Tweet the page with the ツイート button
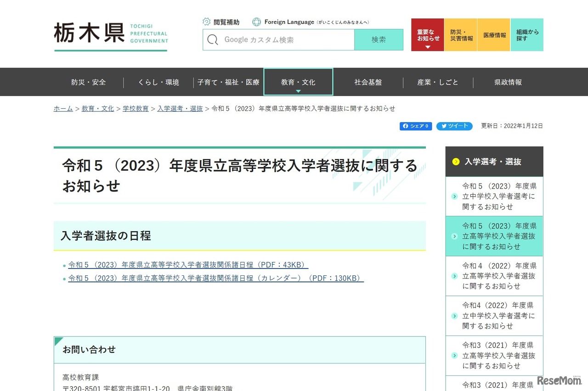The image size is (588, 391). [454, 126]
